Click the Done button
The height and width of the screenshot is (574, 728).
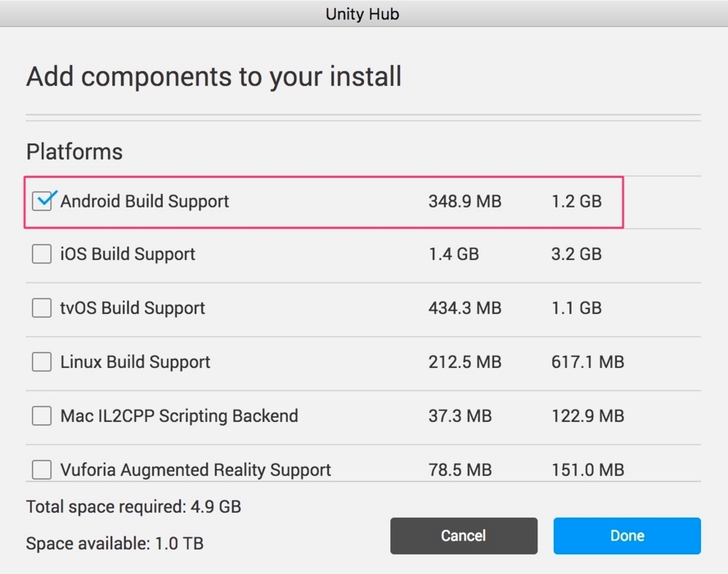(627, 536)
